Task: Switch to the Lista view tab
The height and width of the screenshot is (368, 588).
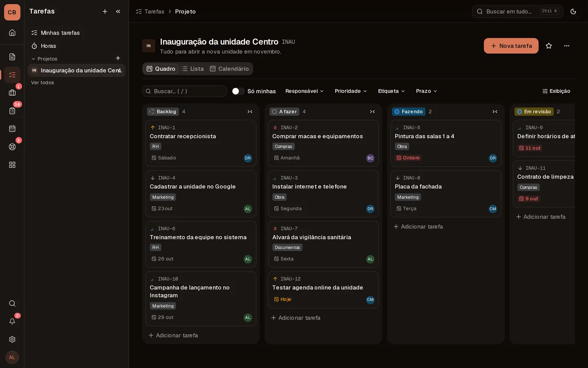Action: (x=193, y=69)
